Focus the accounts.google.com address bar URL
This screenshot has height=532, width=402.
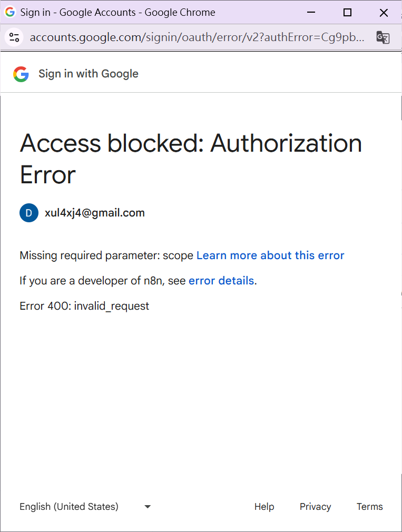[197, 37]
